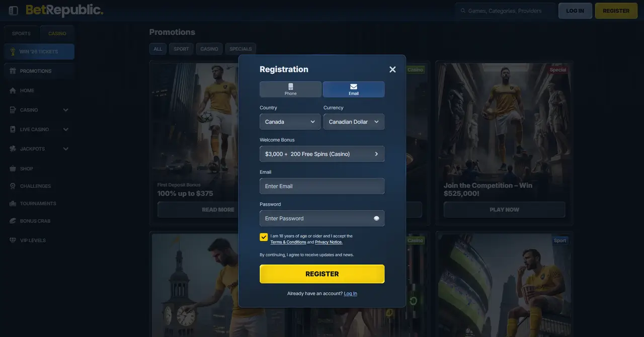644x337 pixels.
Task: Open the Join the Competition promo image
Action: point(505,121)
